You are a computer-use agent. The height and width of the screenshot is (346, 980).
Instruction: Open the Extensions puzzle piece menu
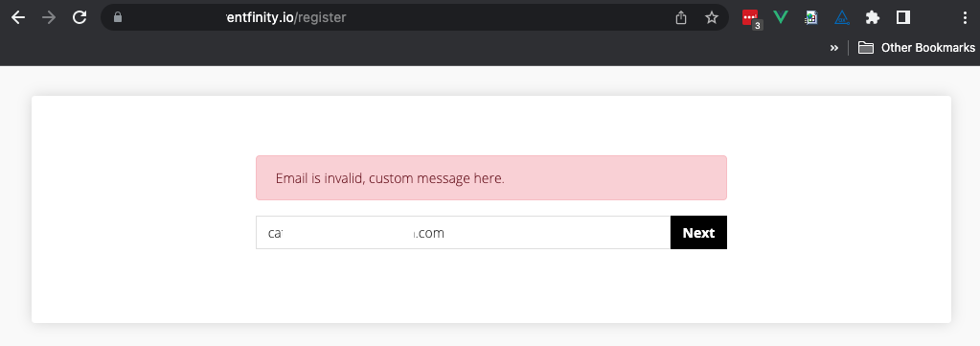[x=873, y=17]
